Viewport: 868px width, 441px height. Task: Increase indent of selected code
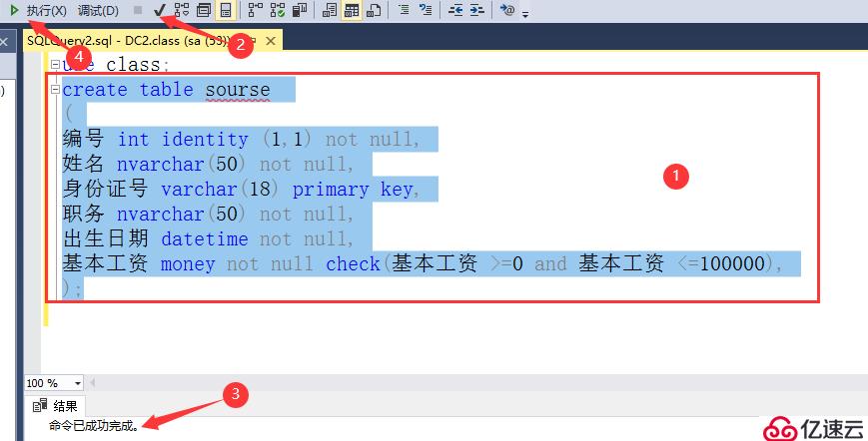(x=477, y=10)
